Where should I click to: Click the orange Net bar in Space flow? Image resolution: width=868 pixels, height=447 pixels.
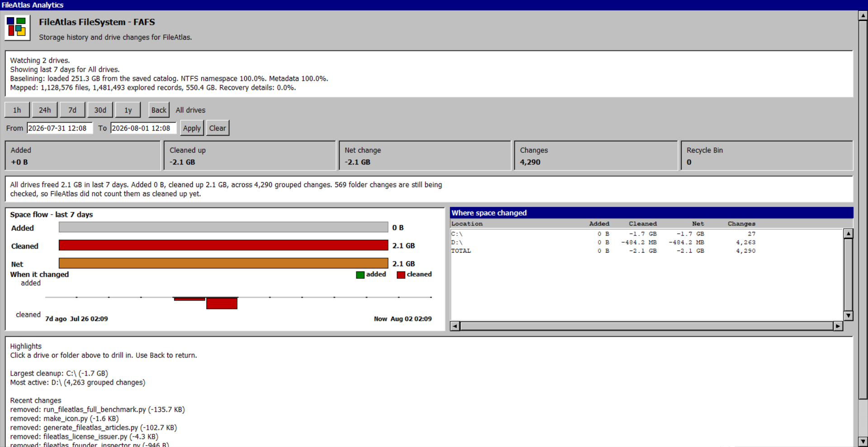point(223,263)
